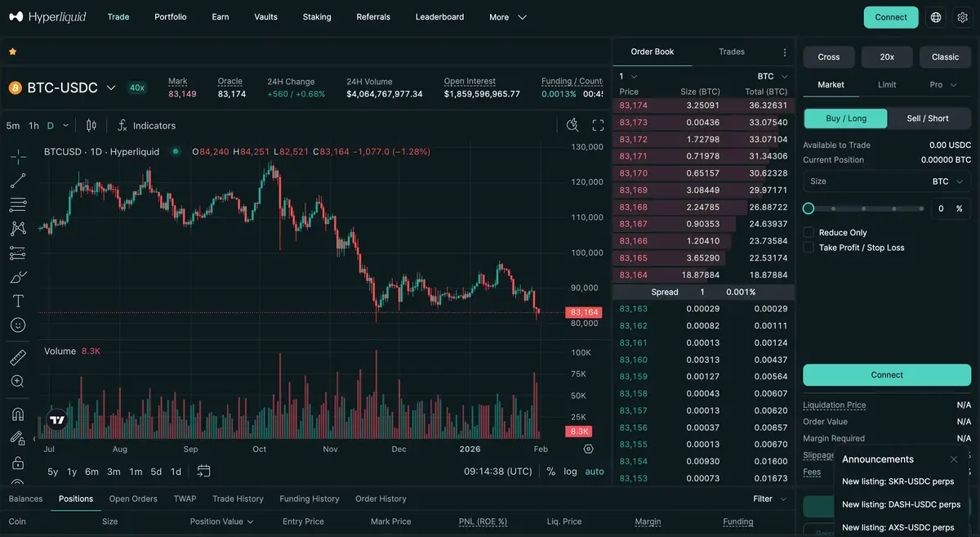The image size is (980, 537).
Task: Select the text annotation tool
Action: click(18, 301)
